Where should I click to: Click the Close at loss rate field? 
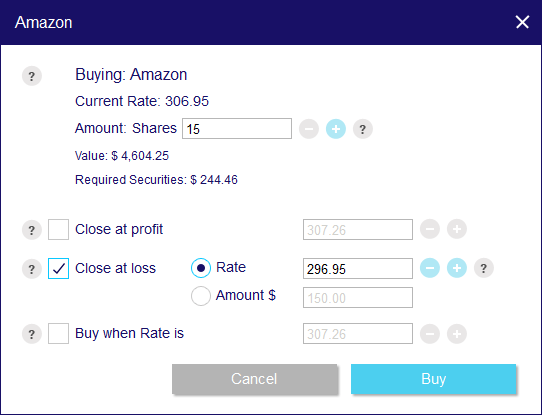pyautogui.click(x=358, y=268)
